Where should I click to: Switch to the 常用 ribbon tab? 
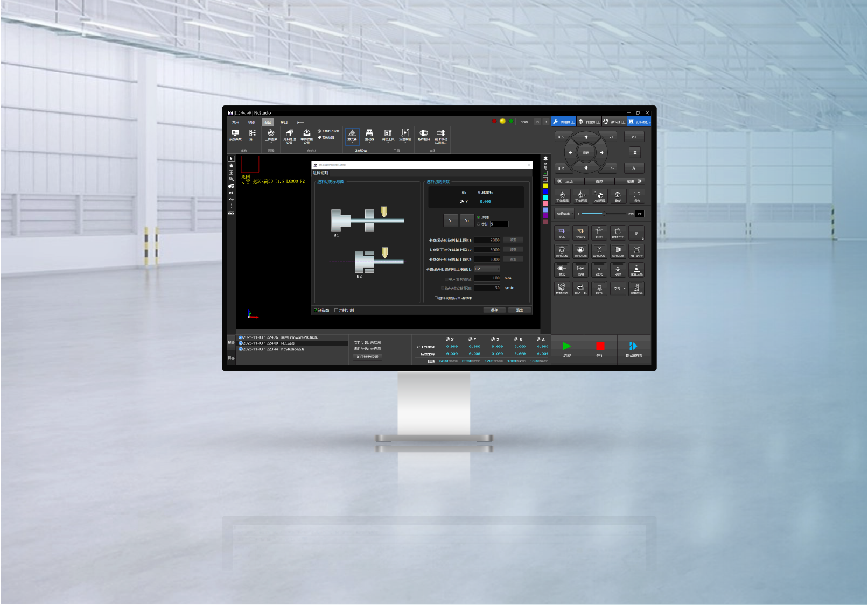(236, 123)
